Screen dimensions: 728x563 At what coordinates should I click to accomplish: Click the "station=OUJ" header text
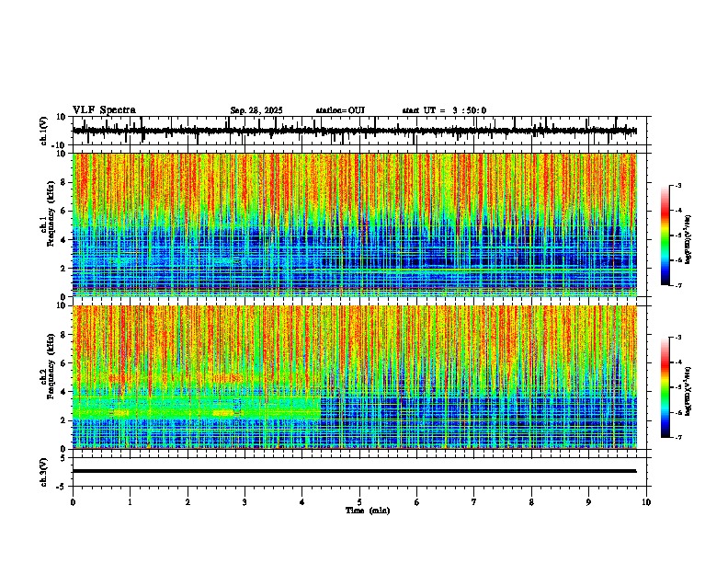[x=340, y=110]
